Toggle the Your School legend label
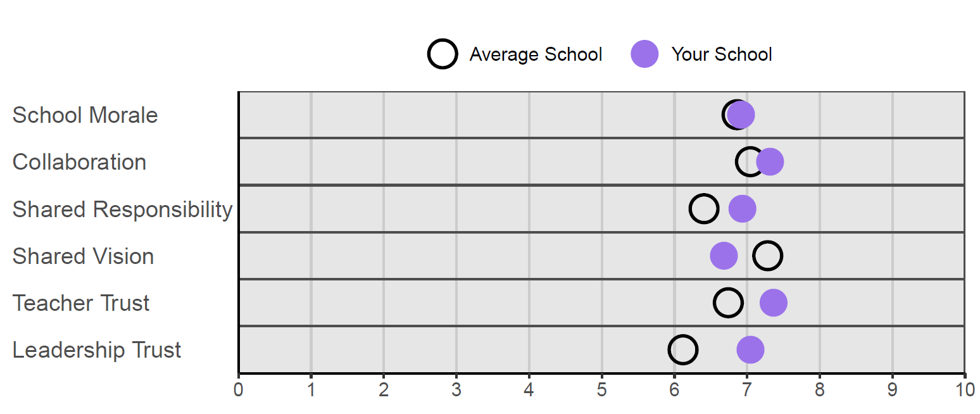Screen dimensions: 980x414 pos(722,54)
